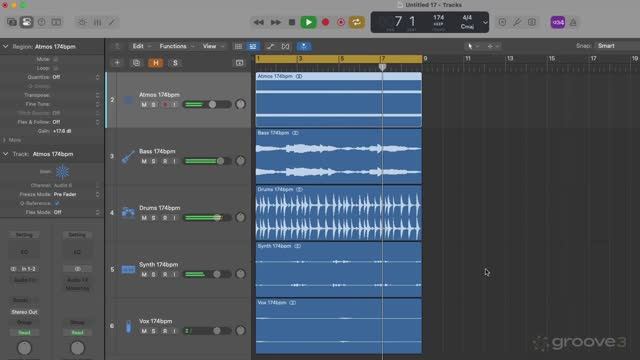Click the Gain value in the Region inspector
This screenshot has height=360, width=640.
pyautogui.click(x=62, y=131)
